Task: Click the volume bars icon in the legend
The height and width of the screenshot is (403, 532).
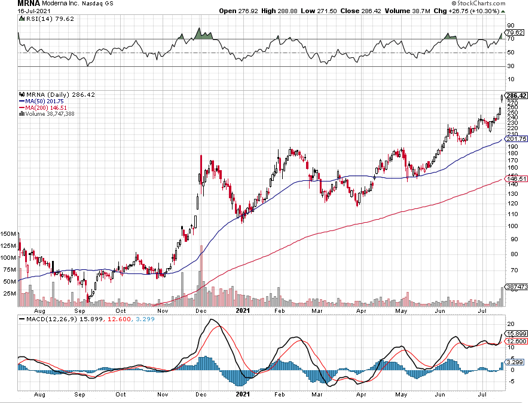Action: (x=22, y=114)
